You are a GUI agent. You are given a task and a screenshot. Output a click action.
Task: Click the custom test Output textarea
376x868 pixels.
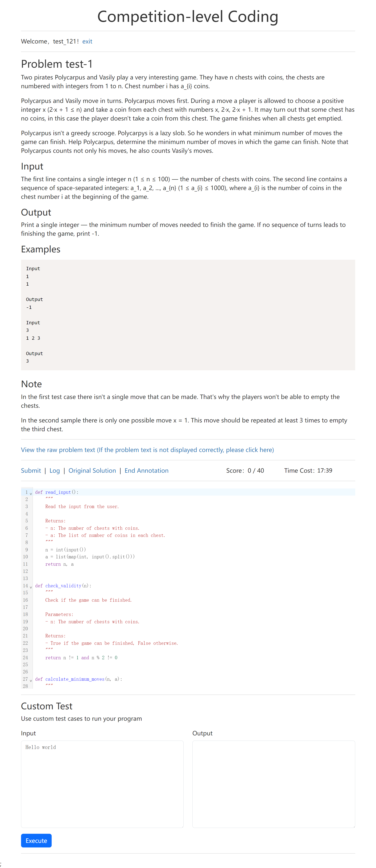[273, 783]
